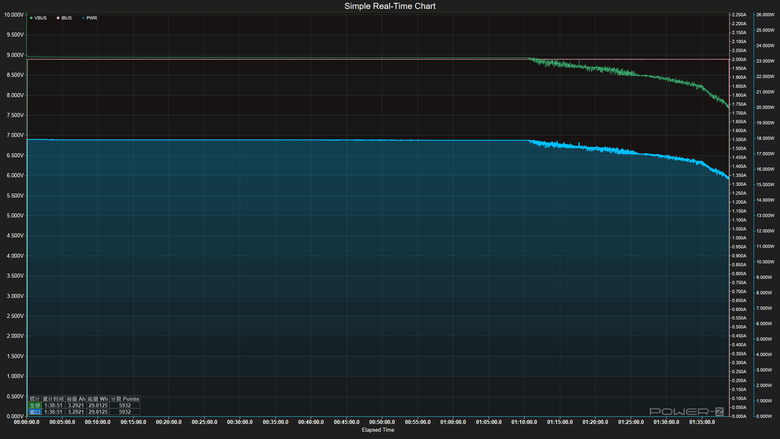Click the 01:35:00.0 time axis tick
The image size is (780, 439).
pyautogui.click(x=702, y=422)
